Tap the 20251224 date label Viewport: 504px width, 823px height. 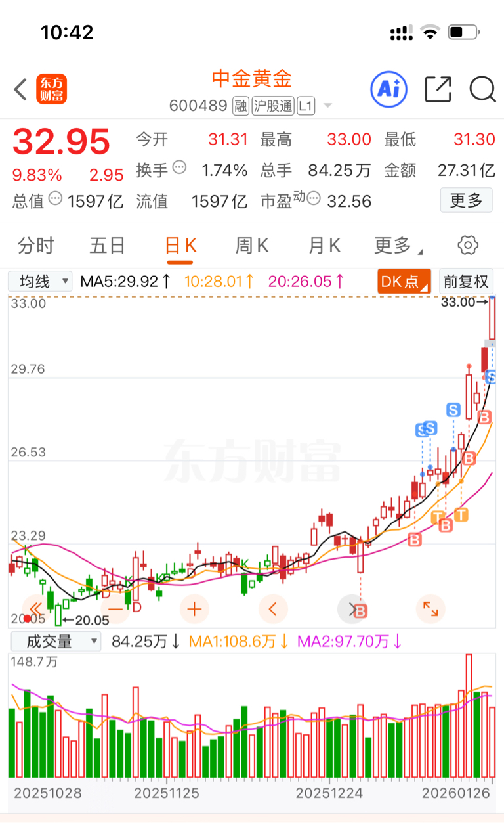pos(329,793)
